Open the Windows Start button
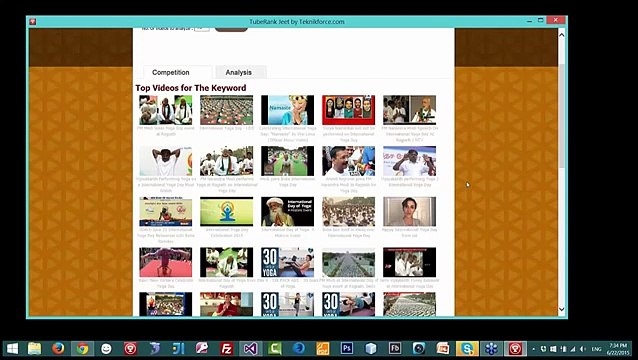 point(12,349)
